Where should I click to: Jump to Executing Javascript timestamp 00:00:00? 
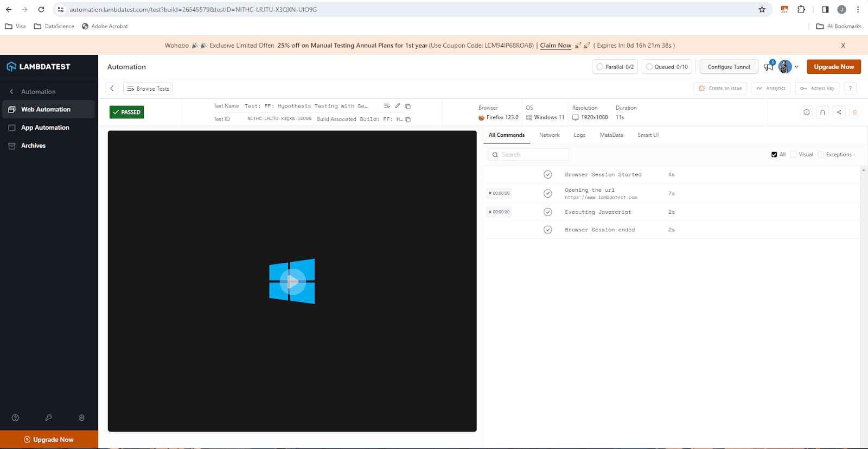pos(499,212)
